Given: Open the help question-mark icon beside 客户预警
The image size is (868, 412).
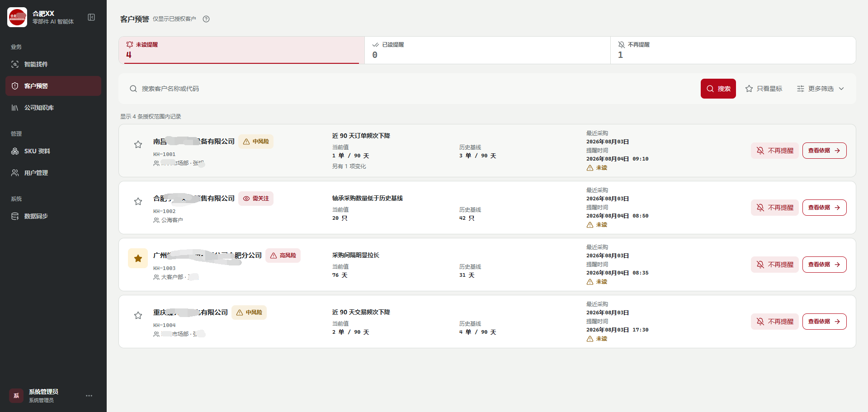Looking at the screenshot, I should point(206,19).
